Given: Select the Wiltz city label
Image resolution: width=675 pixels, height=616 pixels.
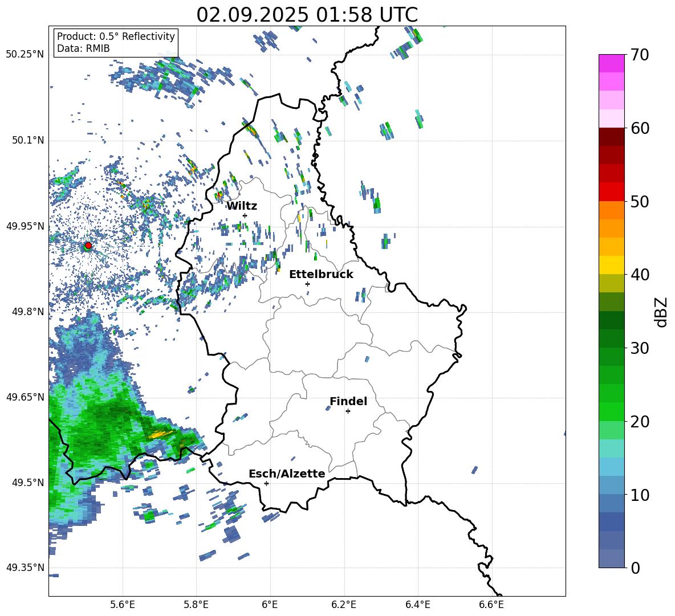Looking at the screenshot, I should (x=242, y=206).
